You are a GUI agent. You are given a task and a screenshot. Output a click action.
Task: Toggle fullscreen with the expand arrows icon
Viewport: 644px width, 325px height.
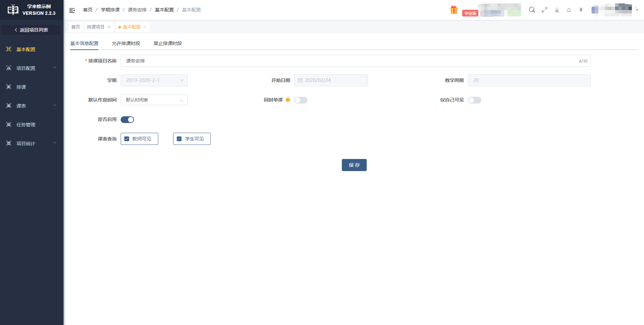pos(545,10)
